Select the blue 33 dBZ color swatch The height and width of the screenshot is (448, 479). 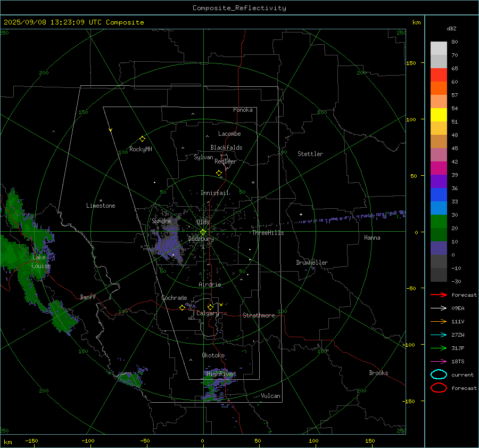[439, 194]
